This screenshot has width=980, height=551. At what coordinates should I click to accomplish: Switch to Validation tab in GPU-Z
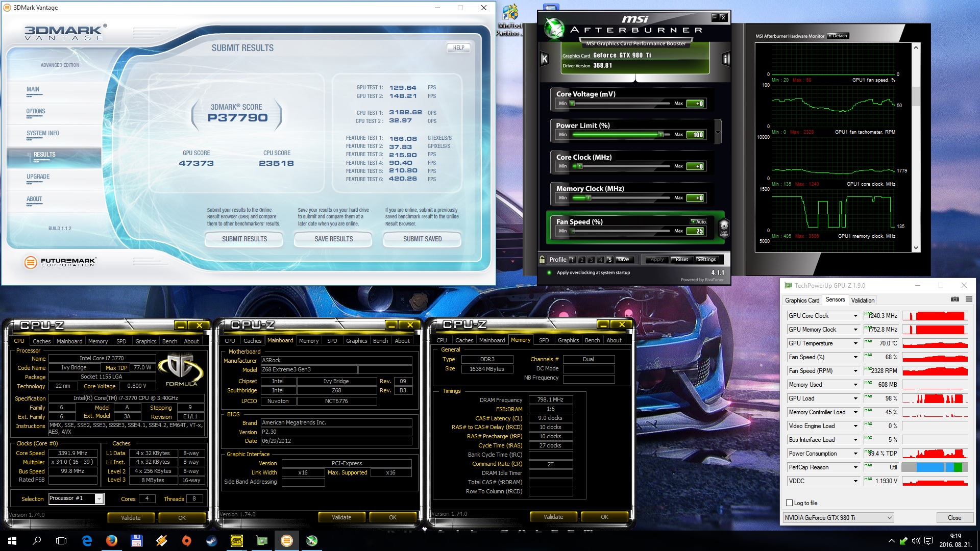(x=863, y=300)
